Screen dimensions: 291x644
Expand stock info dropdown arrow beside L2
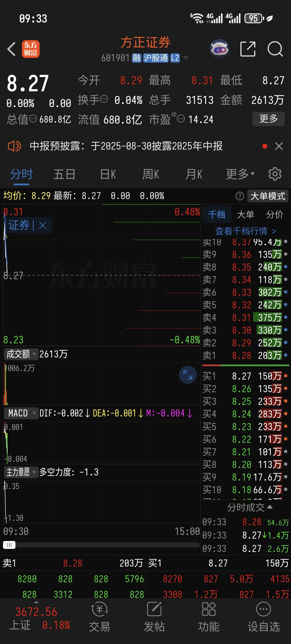click(x=186, y=58)
